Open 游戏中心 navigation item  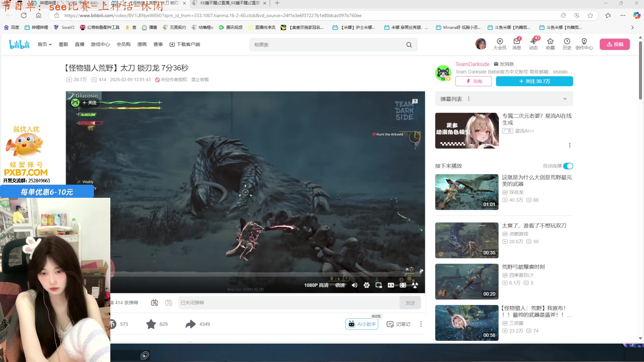[x=100, y=44]
